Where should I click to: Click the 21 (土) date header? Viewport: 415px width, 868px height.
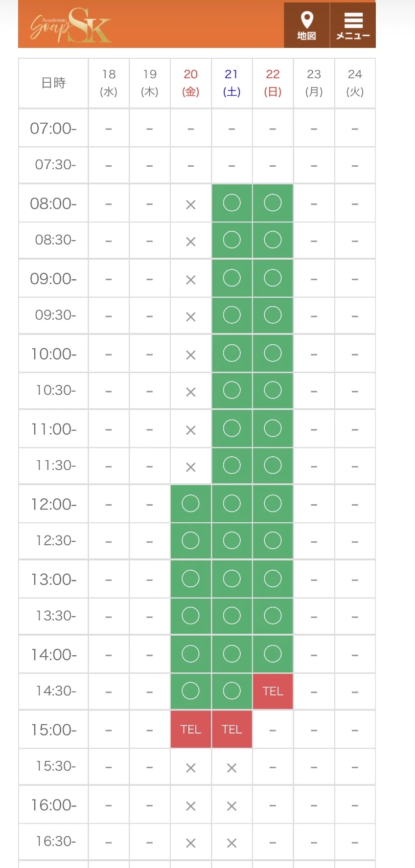(x=231, y=83)
